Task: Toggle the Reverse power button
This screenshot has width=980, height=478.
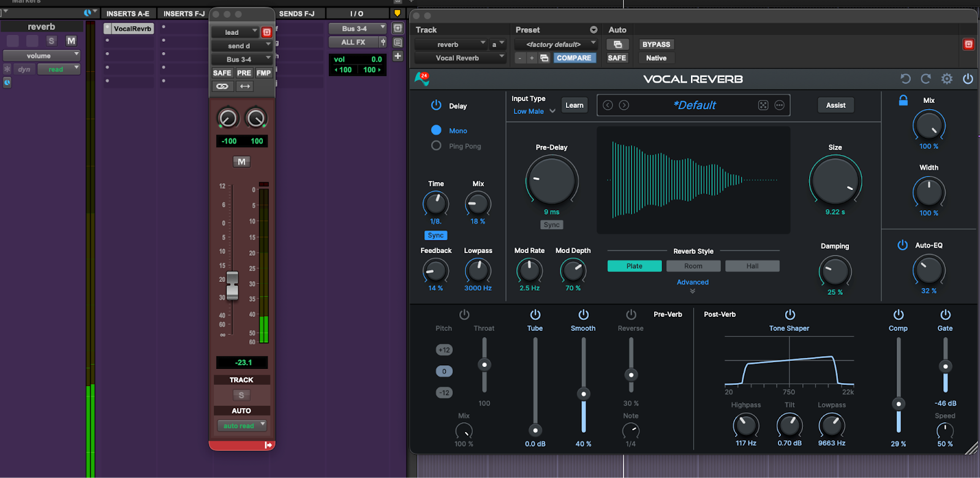Action: click(631, 314)
